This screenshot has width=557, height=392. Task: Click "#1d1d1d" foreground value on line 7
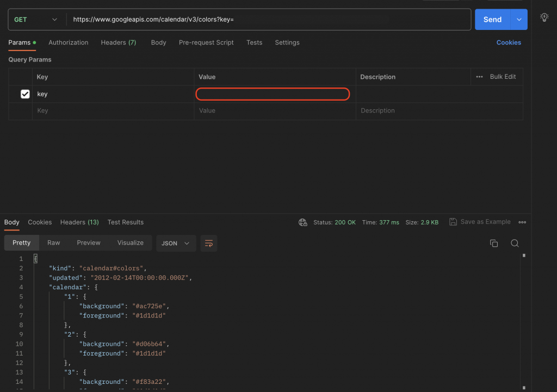pyautogui.click(x=149, y=315)
